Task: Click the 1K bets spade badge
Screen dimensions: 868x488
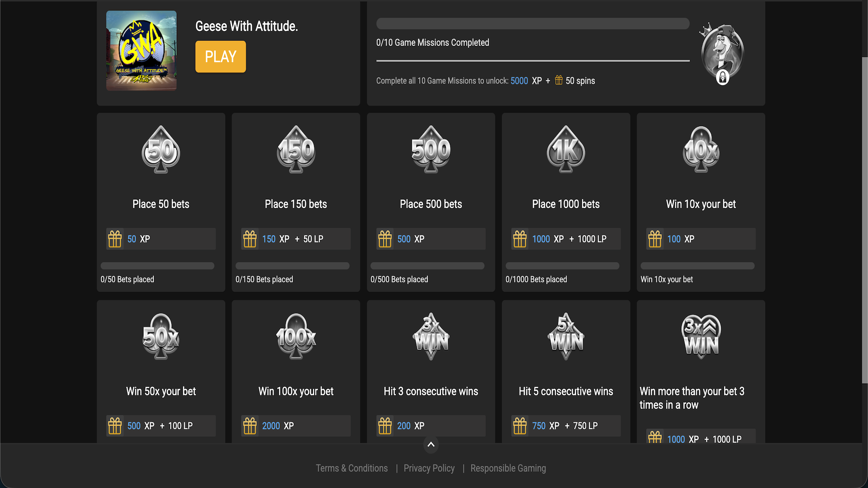Action: [566, 150]
